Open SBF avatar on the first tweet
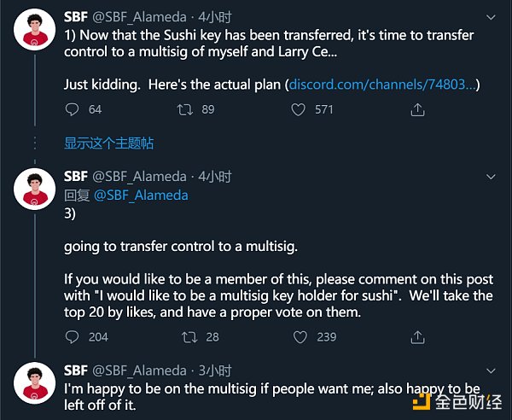This screenshot has height=420, width=512. coord(35,34)
